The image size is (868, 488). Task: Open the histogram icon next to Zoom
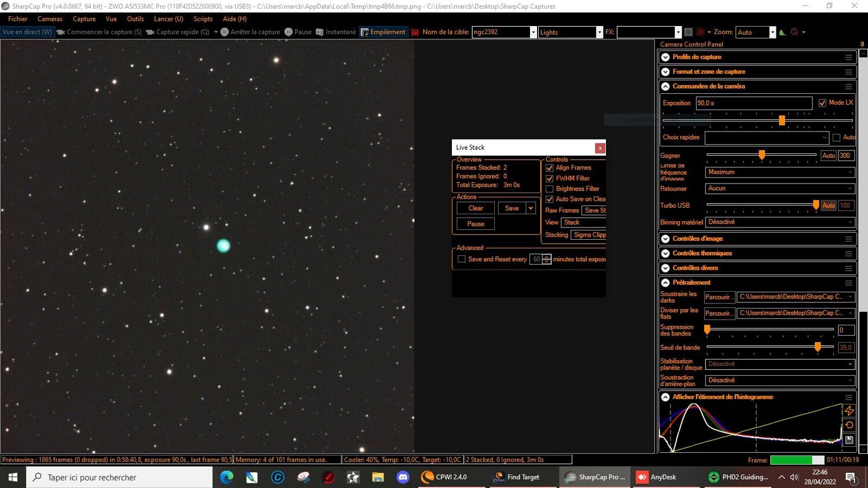(782, 32)
